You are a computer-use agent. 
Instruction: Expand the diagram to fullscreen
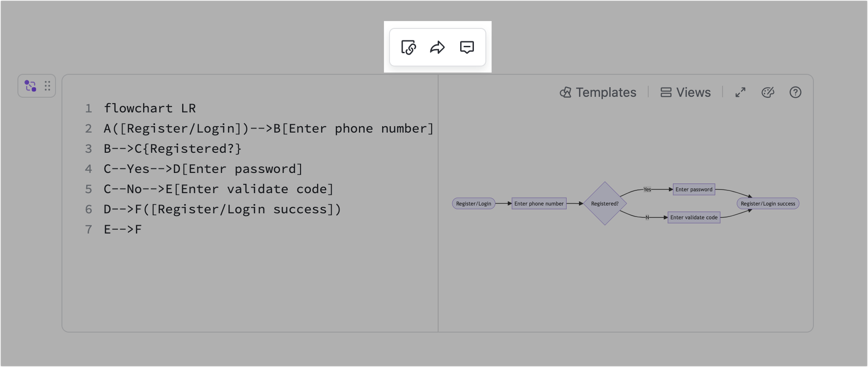click(x=740, y=92)
